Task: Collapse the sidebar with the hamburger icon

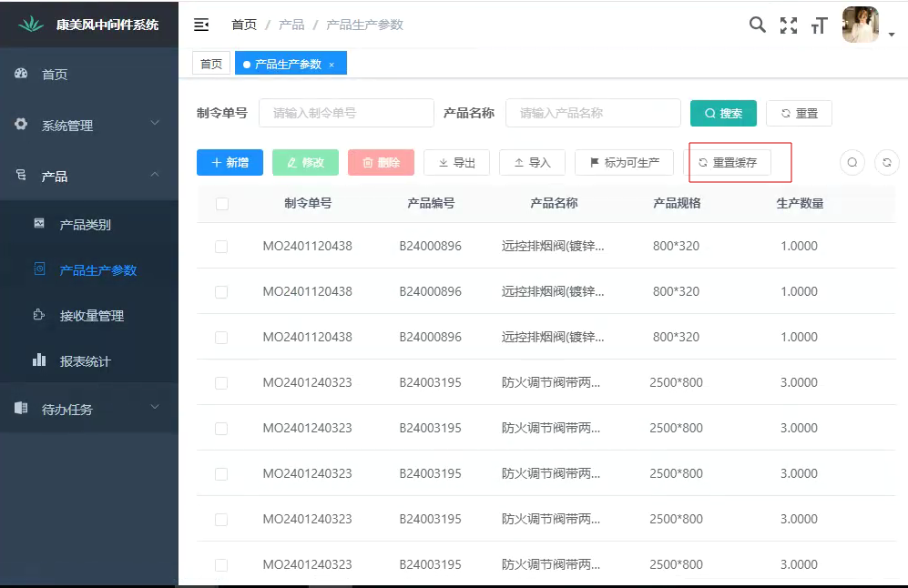Action: point(201,25)
